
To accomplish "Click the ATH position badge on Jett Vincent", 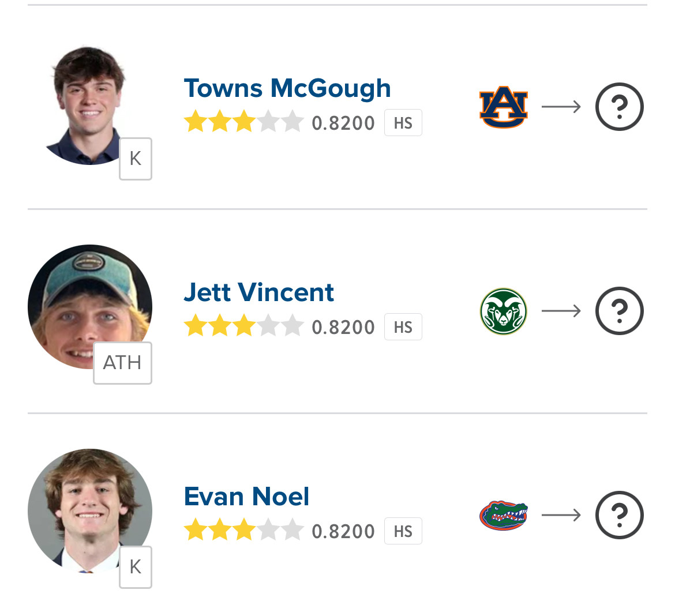I will [x=122, y=363].
